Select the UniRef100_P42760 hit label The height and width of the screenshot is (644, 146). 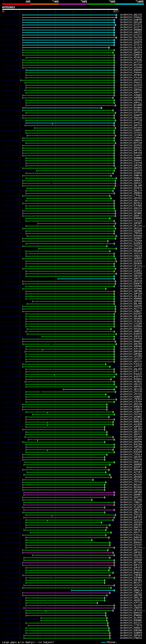pos(131,37)
